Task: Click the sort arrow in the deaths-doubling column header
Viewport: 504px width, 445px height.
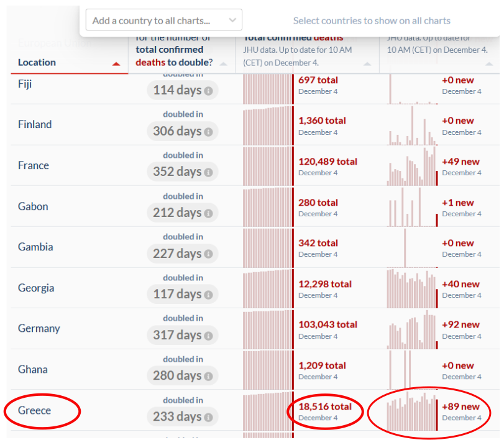Action: coord(223,64)
